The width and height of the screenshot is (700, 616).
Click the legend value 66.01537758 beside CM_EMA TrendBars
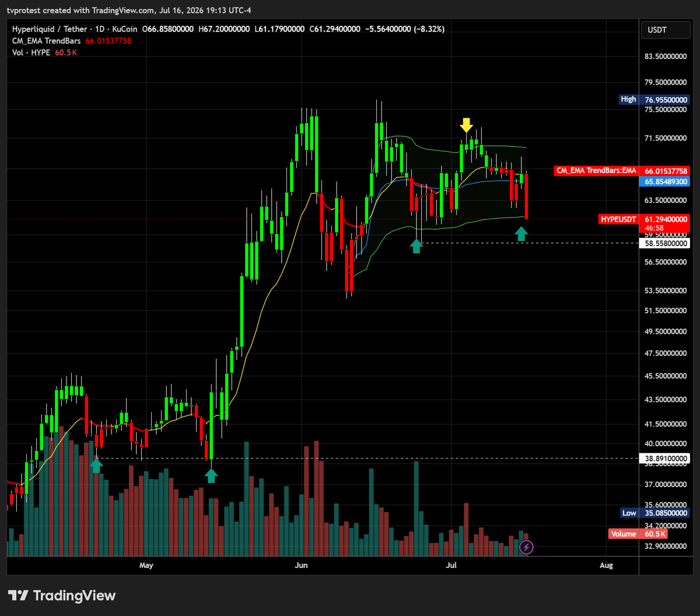click(x=108, y=41)
